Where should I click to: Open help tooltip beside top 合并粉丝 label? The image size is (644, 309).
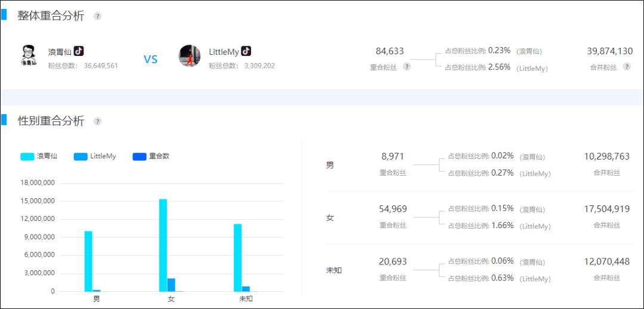point(627,67)
